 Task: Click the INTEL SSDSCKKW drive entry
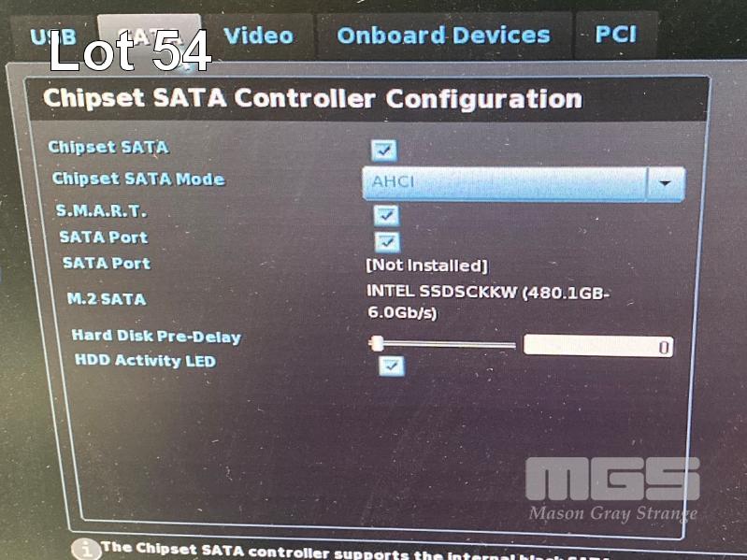[487, 302]
